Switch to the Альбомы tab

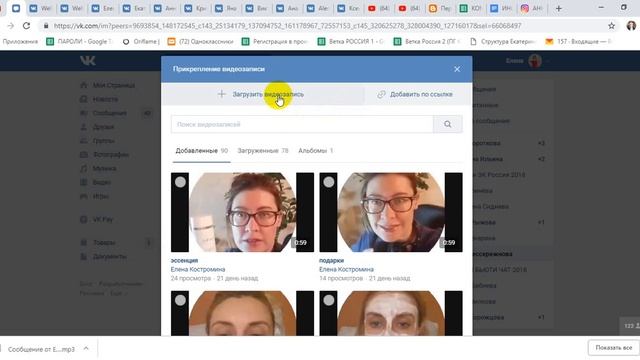[x=316, y=151]
